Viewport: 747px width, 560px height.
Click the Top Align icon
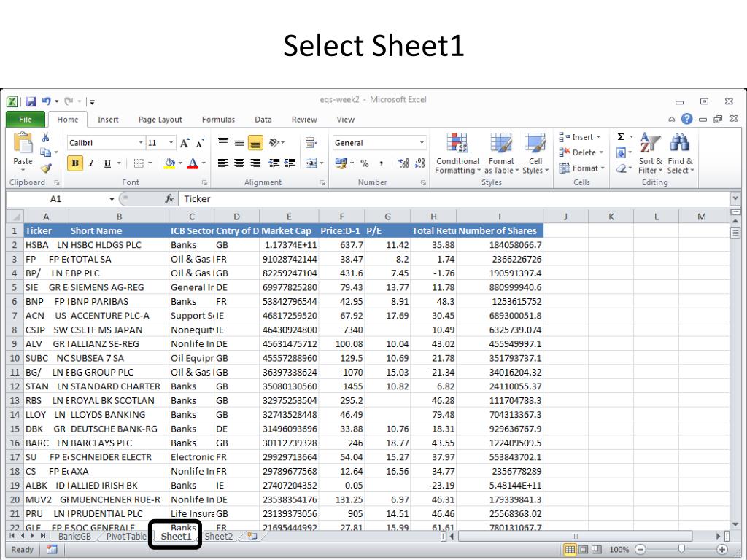222,142
